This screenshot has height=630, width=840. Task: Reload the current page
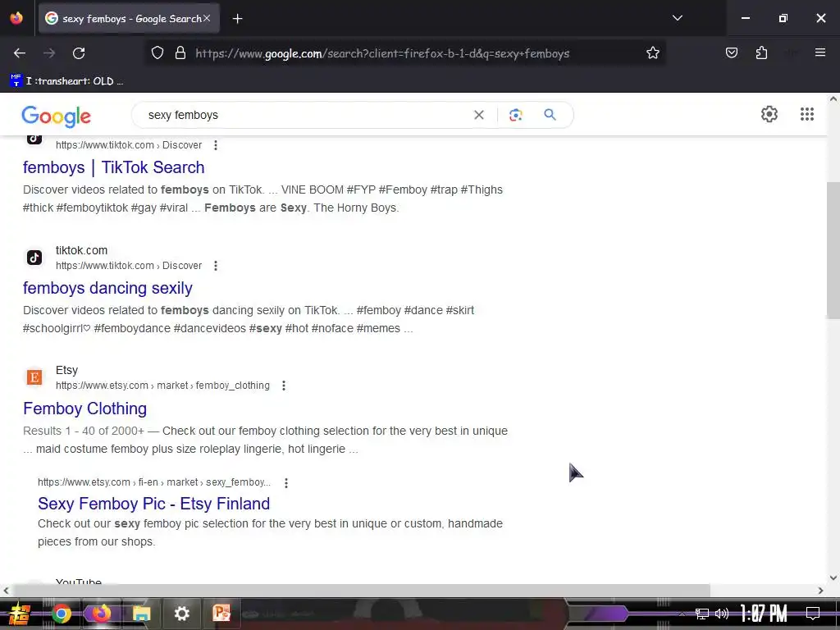point(79,53)
